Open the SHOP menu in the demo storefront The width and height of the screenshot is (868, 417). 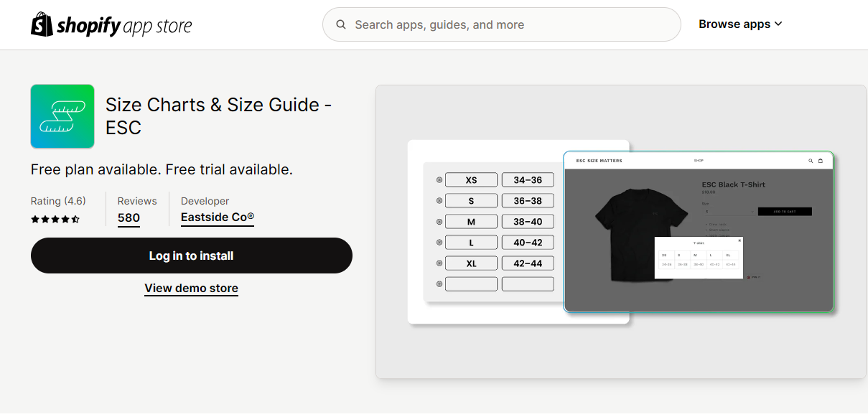698,161
